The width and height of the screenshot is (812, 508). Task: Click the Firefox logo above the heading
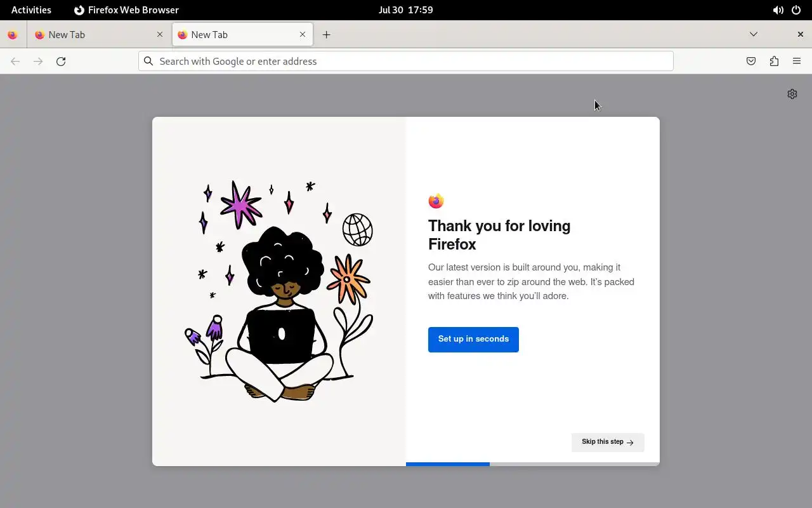pyautogui.click(x=436, y=201)
